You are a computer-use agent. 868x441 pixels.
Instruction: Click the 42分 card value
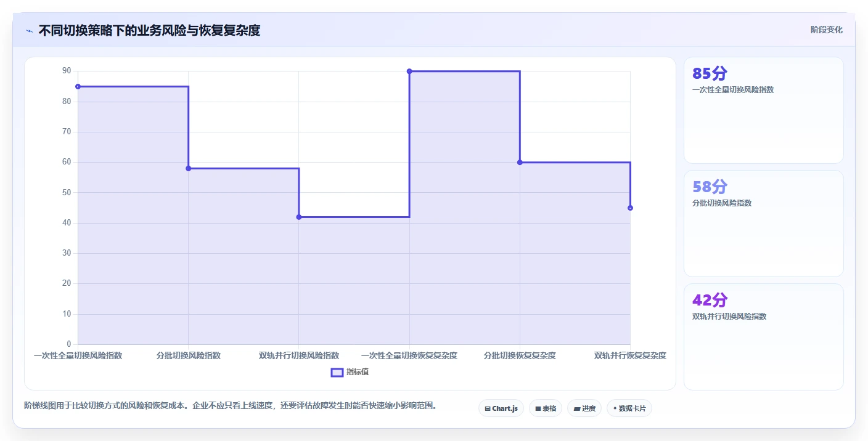point(710,301)
